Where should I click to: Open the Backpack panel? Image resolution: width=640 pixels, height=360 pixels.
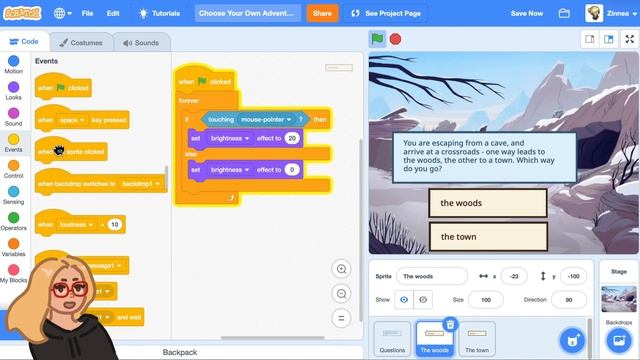(x=180, y=352)
